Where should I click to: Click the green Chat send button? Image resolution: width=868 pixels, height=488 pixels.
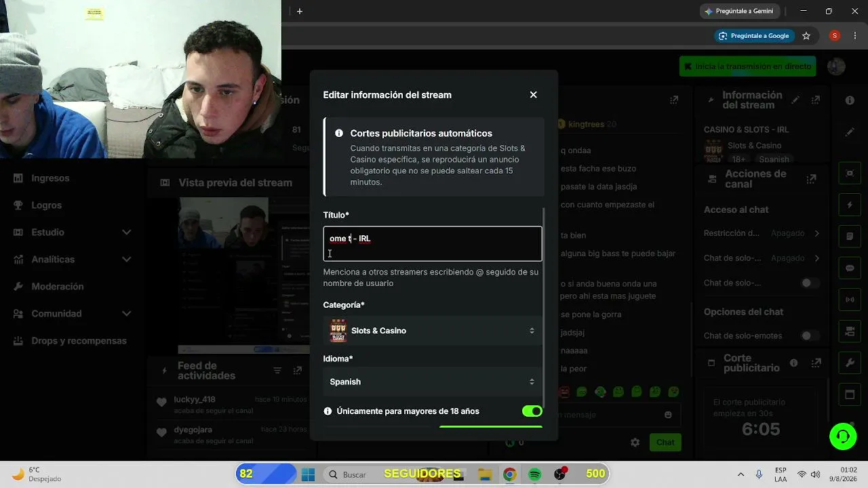point(665,443)
